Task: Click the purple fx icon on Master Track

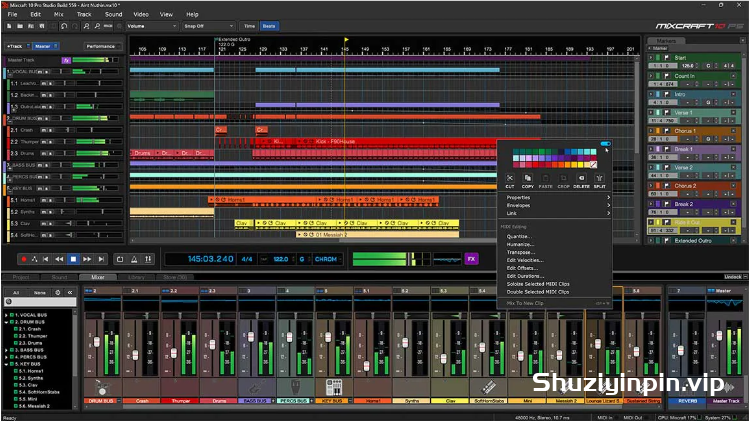Action: pos(66,60)
